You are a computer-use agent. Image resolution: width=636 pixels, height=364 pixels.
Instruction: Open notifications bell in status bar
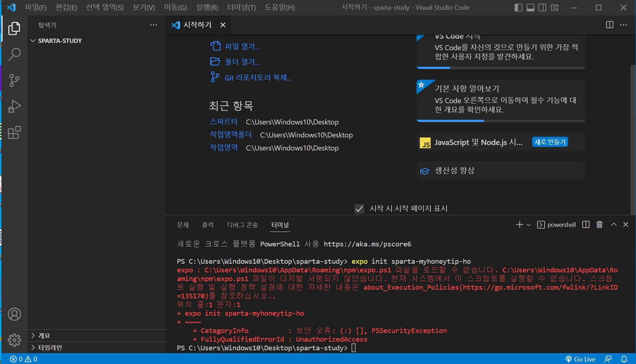(624, 359)
